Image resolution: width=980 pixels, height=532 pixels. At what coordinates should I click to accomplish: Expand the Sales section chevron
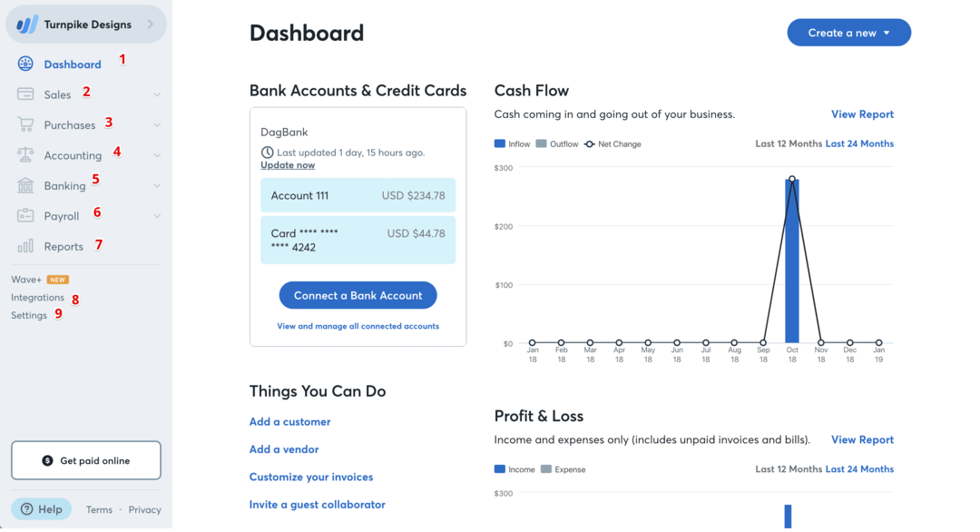(156, 94)
